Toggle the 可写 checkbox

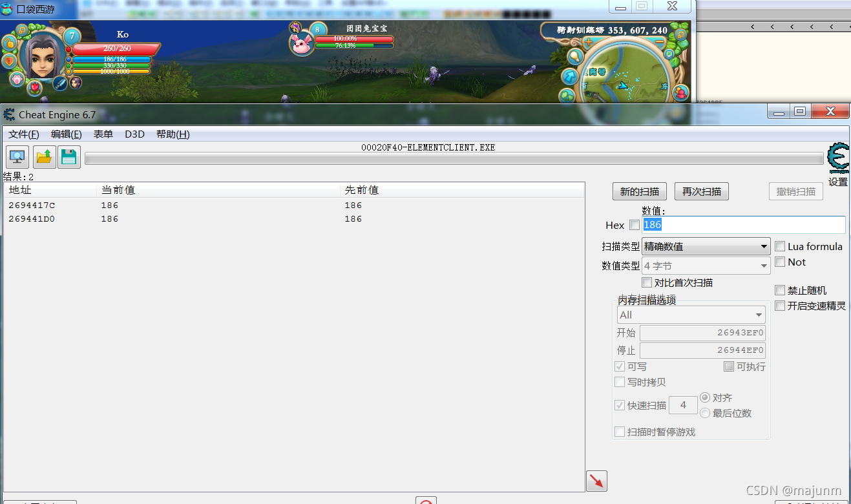click(x=620, y=366)
